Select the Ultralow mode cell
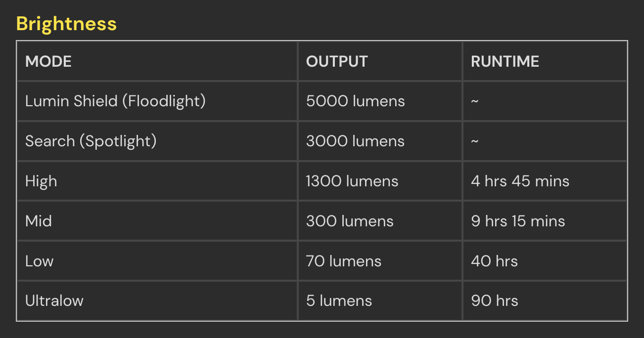The width and height of the screenshot is (644, 338). [157, 300]
